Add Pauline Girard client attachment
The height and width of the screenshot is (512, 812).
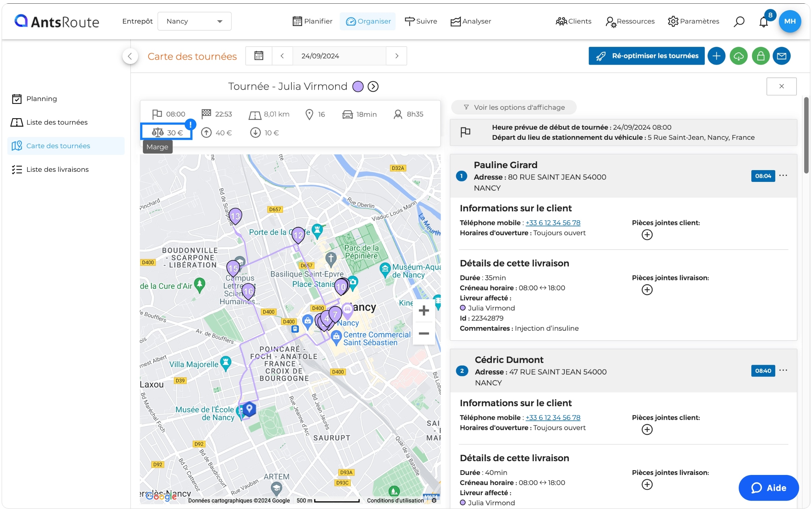click(x=647, y=235)
